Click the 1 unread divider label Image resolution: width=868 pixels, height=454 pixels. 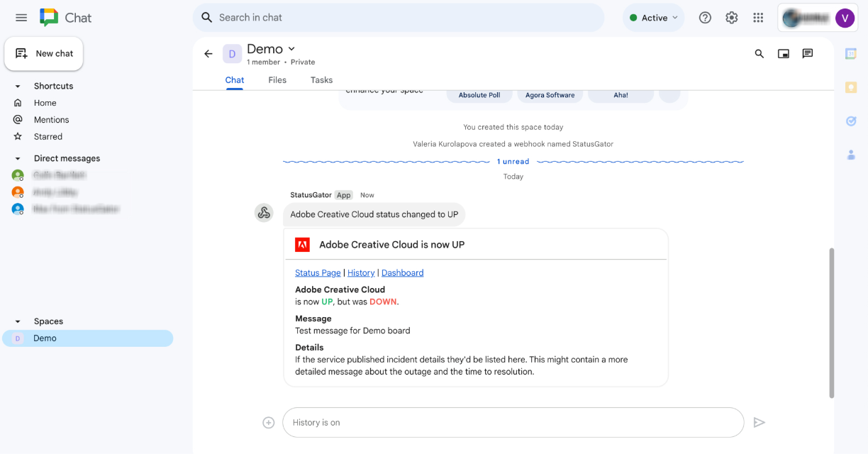513,162
